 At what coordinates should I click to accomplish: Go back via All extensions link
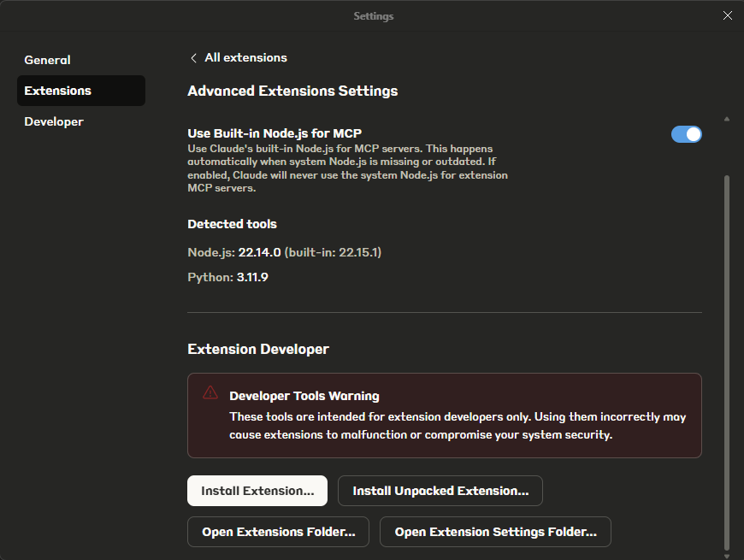[245, 58]
